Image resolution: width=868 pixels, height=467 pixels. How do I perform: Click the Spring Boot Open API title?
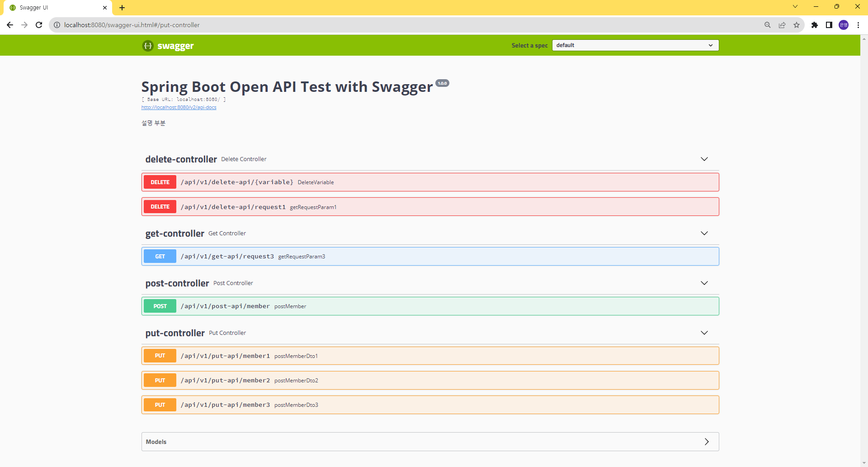(287, 86)
